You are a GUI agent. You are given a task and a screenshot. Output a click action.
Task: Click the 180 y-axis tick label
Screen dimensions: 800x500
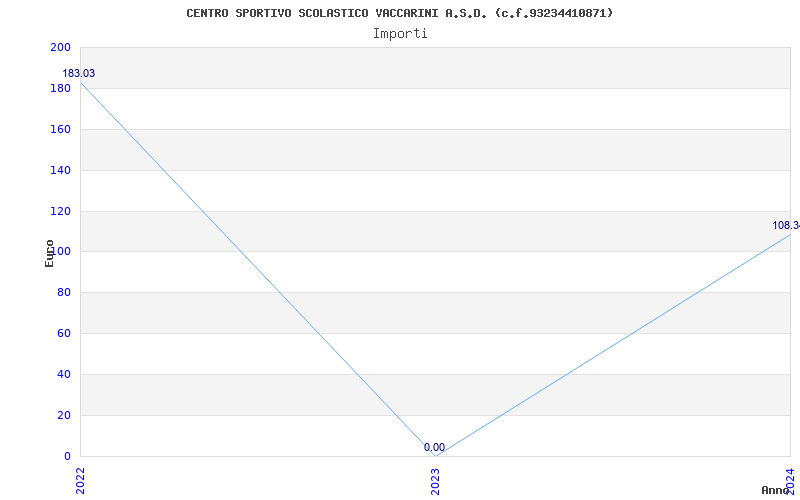[x=60, y=89]
